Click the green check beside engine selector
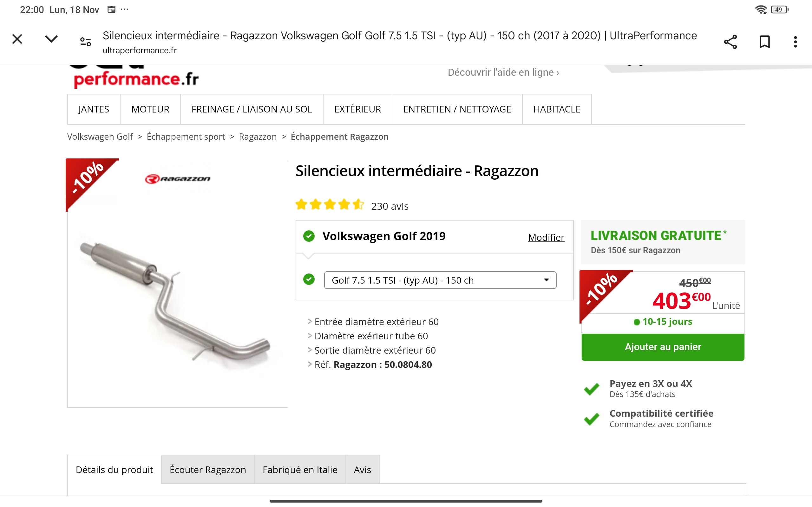Screen dimensions: 812x507 tap(309, 279)
